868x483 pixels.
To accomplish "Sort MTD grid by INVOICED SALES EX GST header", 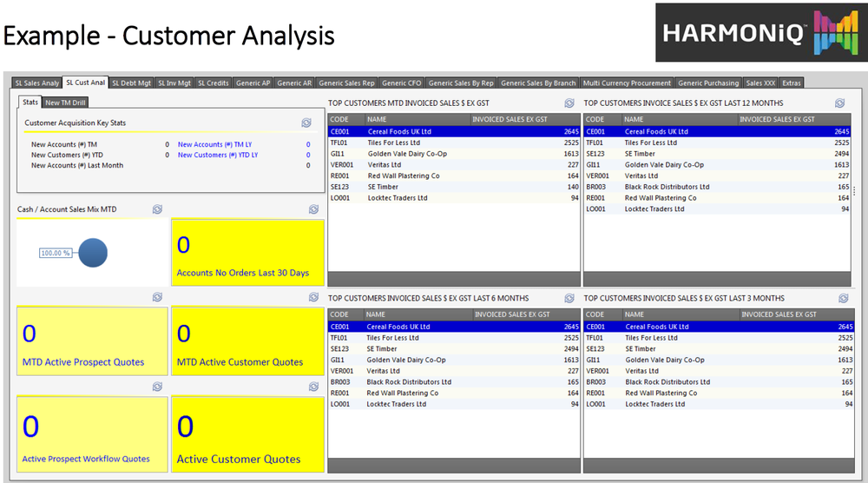I will click(x=525, y=120).
